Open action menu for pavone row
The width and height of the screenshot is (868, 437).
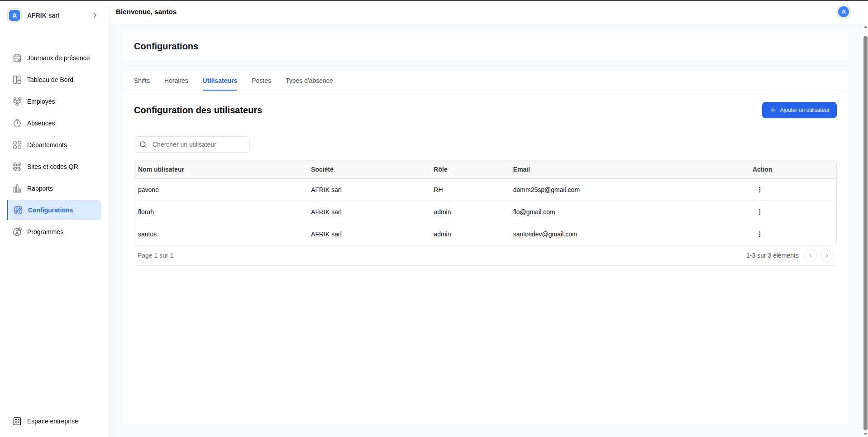[759, 190]
